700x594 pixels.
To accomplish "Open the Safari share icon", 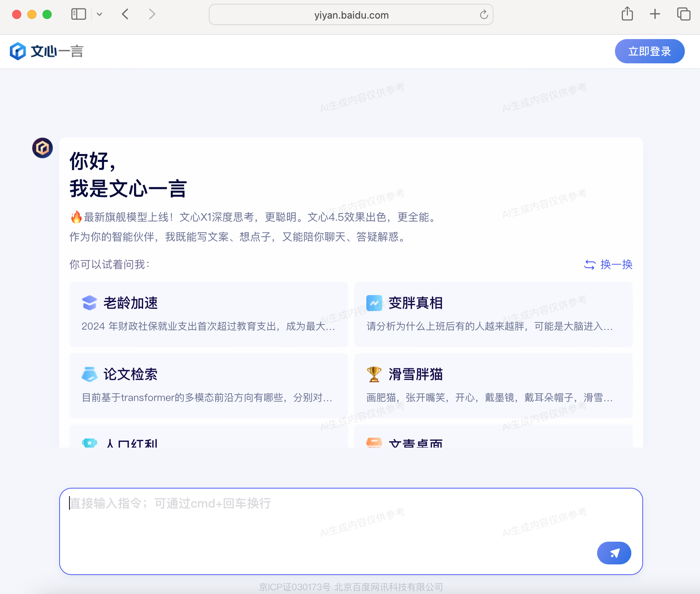I will pos(627,14).
